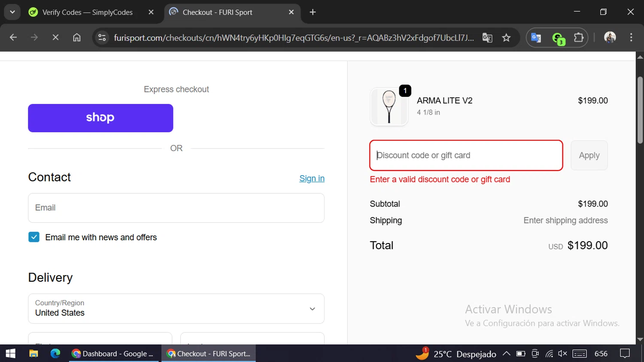
Task: Show hidden system tray icons
Action: (x=507, y=353)
